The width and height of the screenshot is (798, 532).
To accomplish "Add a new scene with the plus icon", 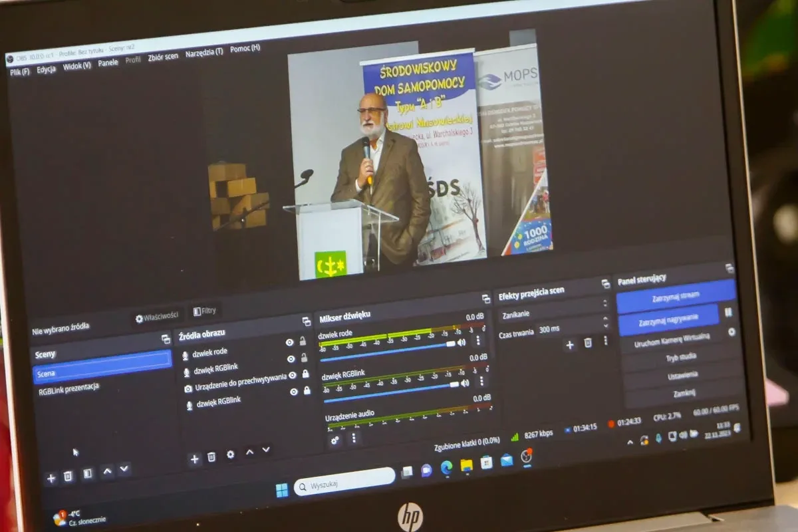I will coord(51,477).
